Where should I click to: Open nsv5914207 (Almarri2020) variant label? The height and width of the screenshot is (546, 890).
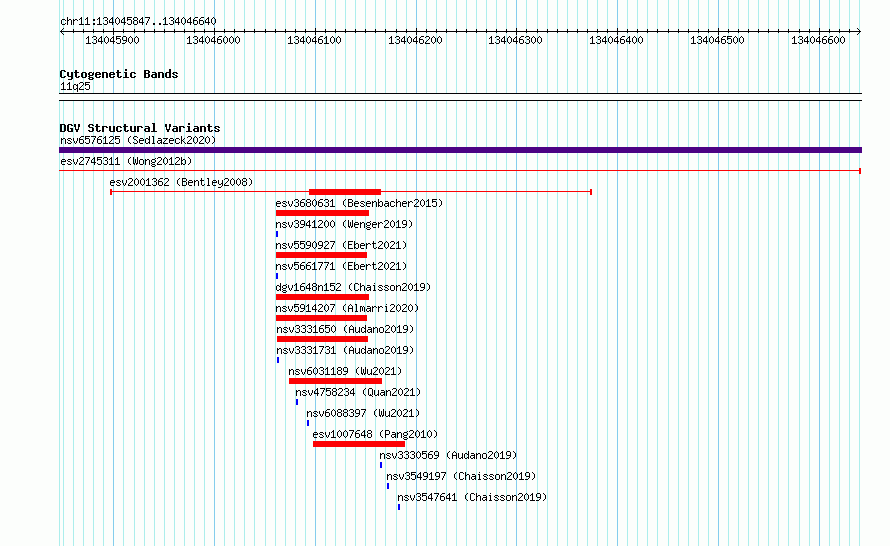point(347,308)
